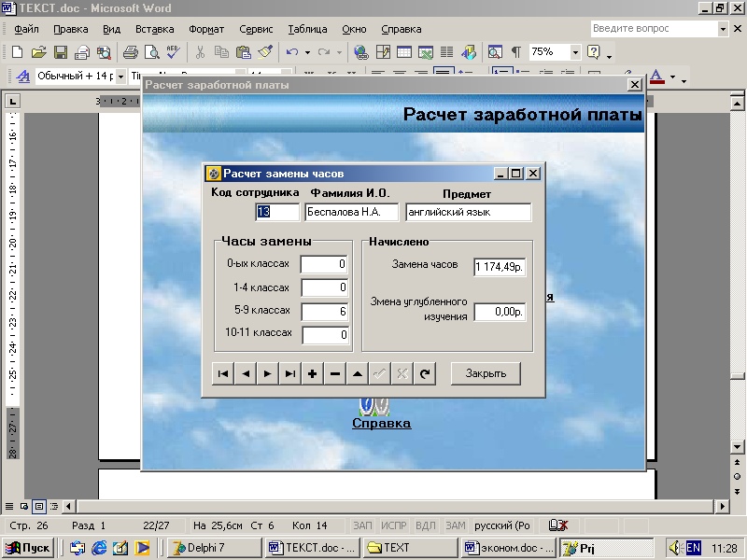Open the Справка link
Viewport: 747px width, 560px height.
(x=381, y=424)
